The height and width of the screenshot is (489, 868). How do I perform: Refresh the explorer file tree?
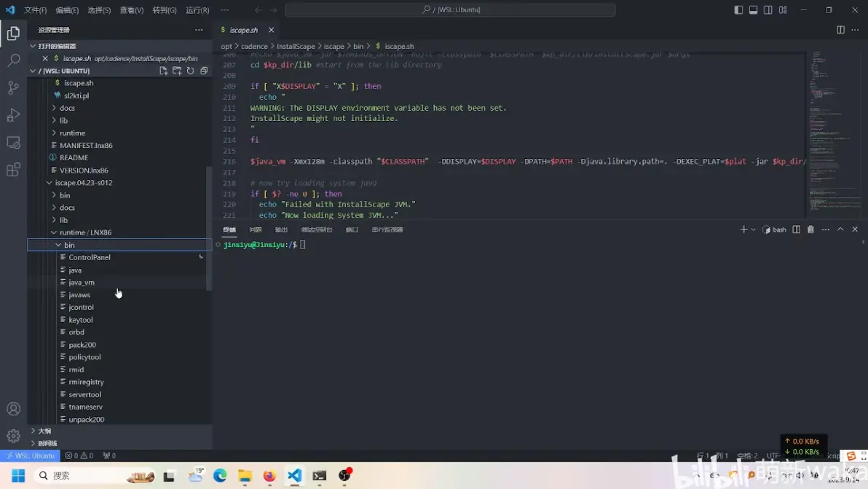coord(191,71)
